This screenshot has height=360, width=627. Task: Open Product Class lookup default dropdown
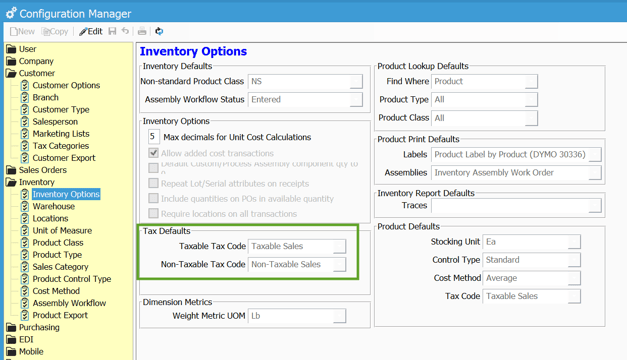click(x=531, y=118)
